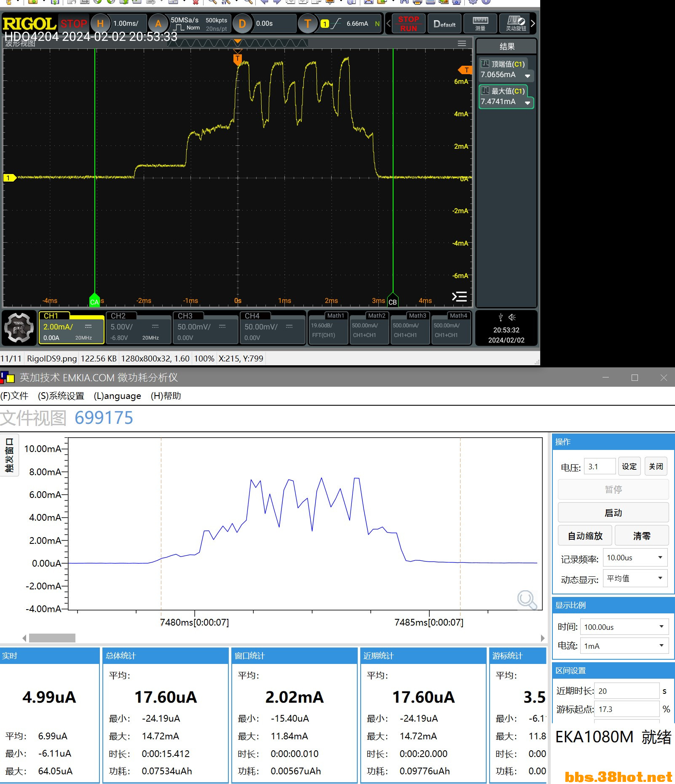675x784 pixels.
Task: Click the USB status icon
Action: [x=501, y=317]
